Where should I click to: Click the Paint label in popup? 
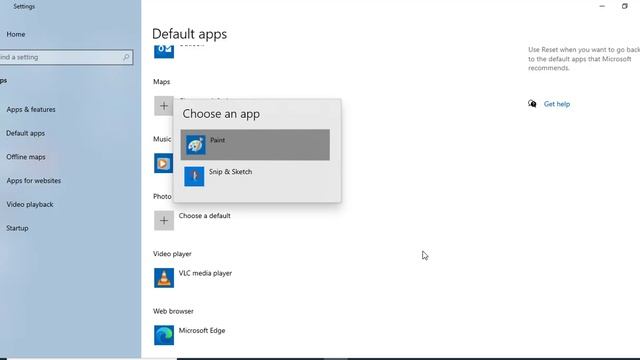click(x=218, y=140)
